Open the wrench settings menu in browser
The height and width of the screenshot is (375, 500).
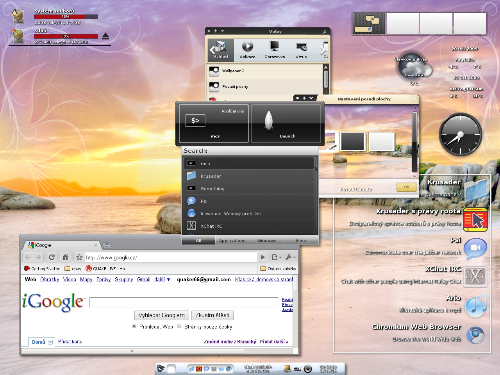pyautogui.click(x=290, y=257)
